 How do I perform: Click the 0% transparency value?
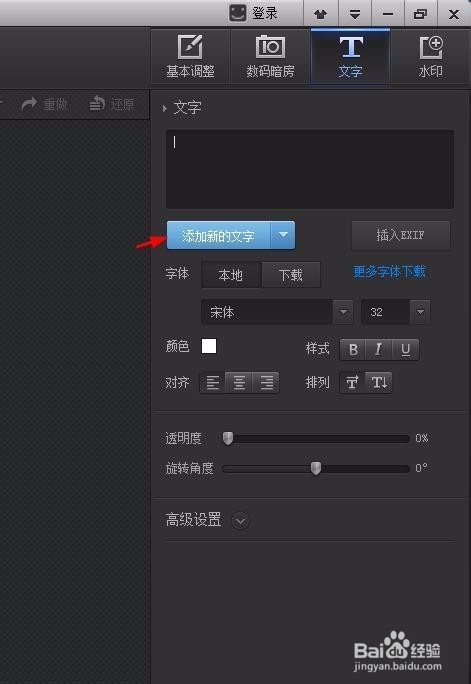(422, 438)
